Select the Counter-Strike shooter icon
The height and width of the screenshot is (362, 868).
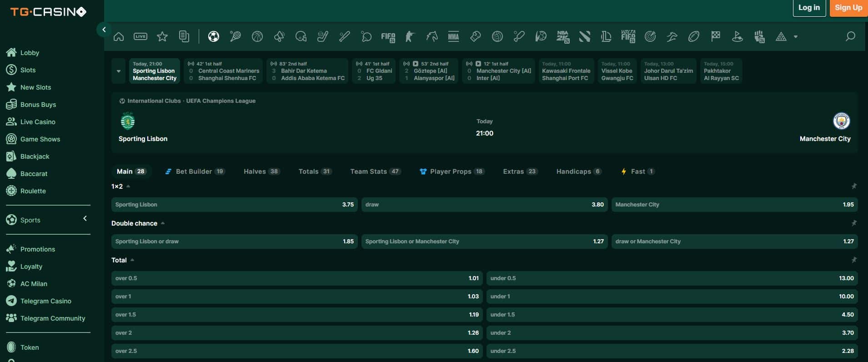(410, 37)
